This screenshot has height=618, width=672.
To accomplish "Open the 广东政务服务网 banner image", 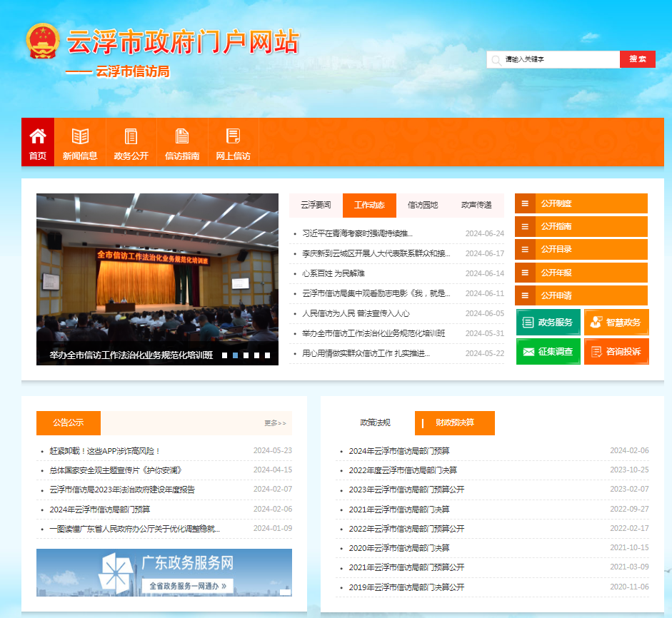I will (164, 572).
